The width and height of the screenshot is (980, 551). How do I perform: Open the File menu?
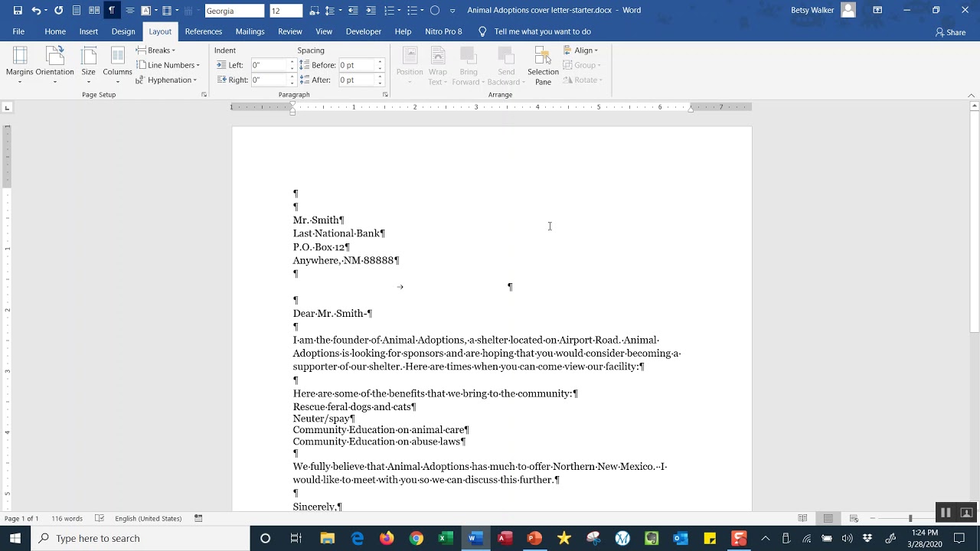[18, 31]
